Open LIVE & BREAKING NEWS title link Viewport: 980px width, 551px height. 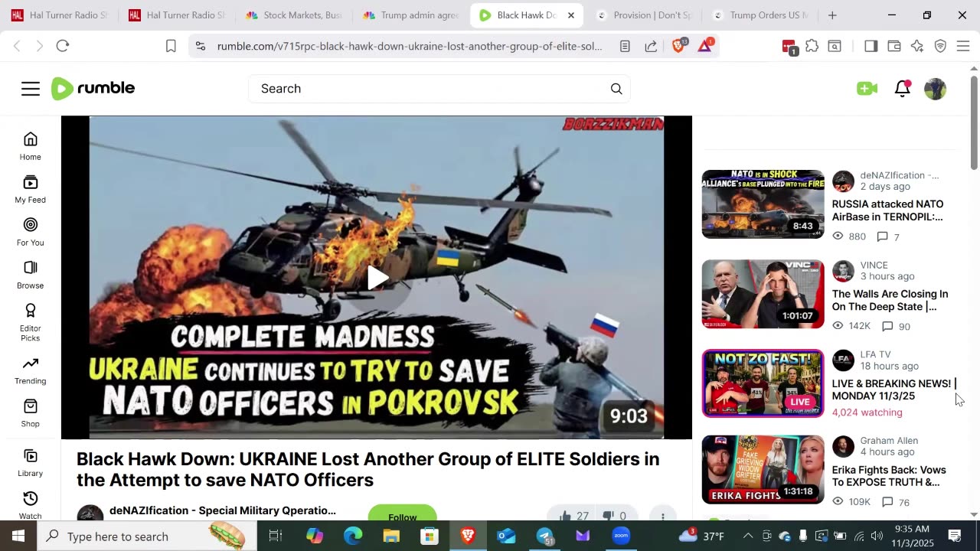[x=893, y=390]
